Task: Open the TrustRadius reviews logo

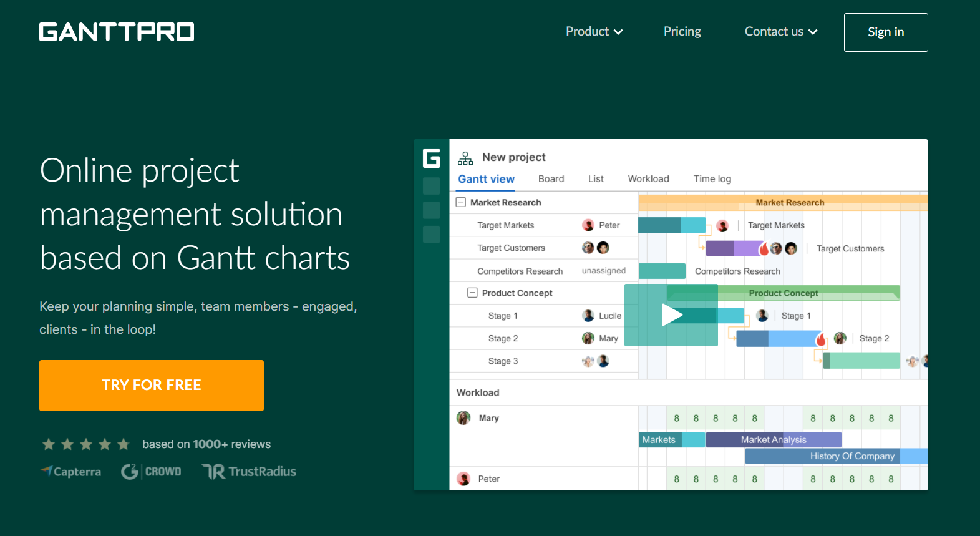Action: 249,472
